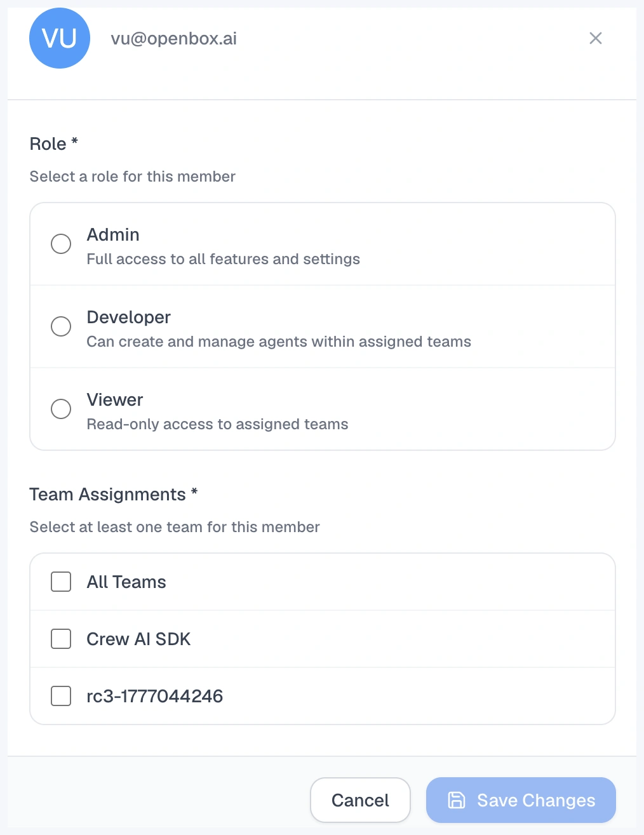Choose the Developer role radio button
The height and width of the screenshot is (835, 644).
pyautogui.click(x=61, y=326)
